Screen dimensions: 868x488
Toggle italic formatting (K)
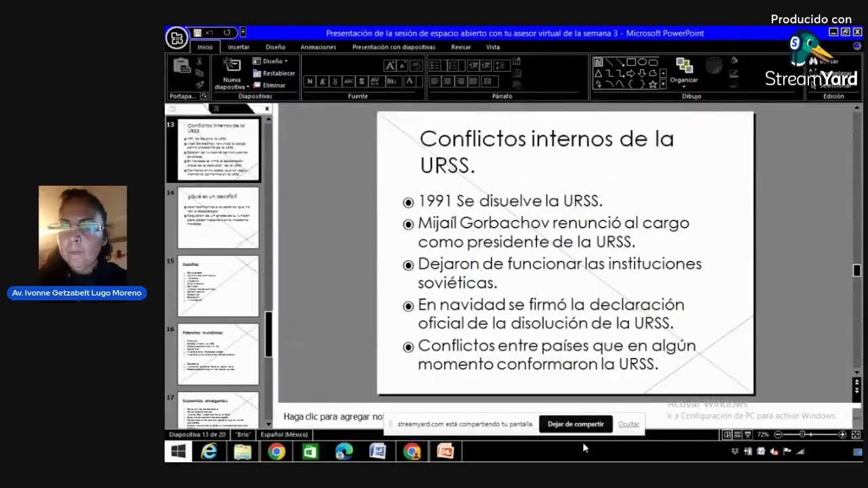pyautogui.click(x=323, y=81)
